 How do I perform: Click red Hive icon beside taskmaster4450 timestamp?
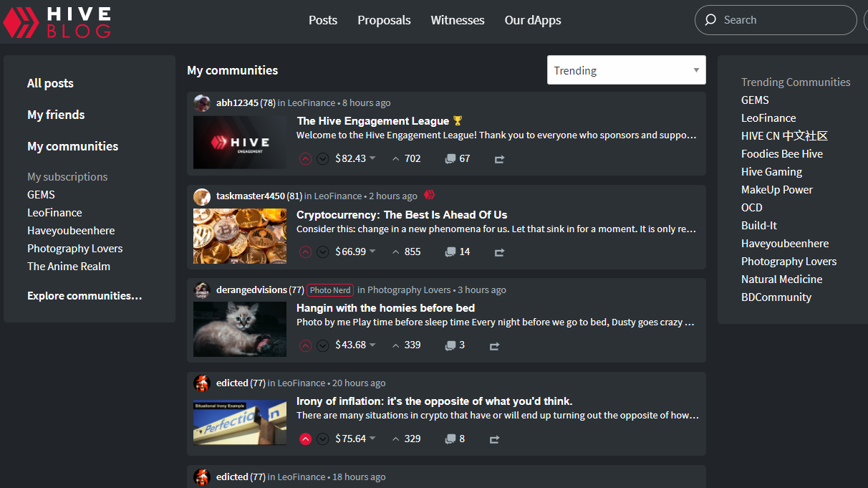coord(430,195)
